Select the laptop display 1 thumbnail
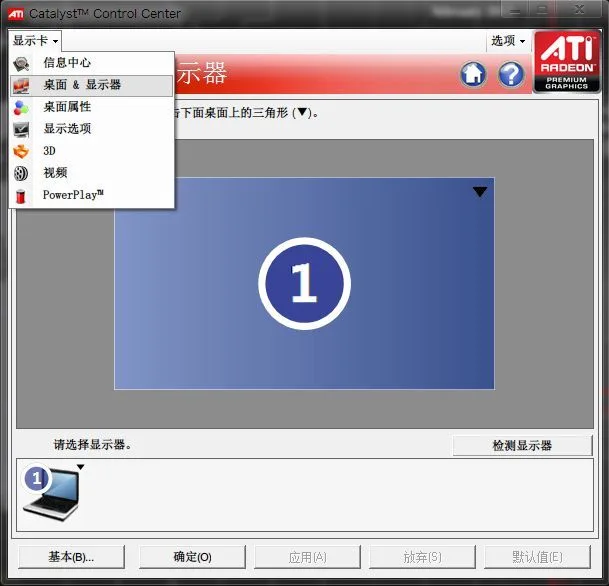The image size is (609, 586). tap(51, 491)
